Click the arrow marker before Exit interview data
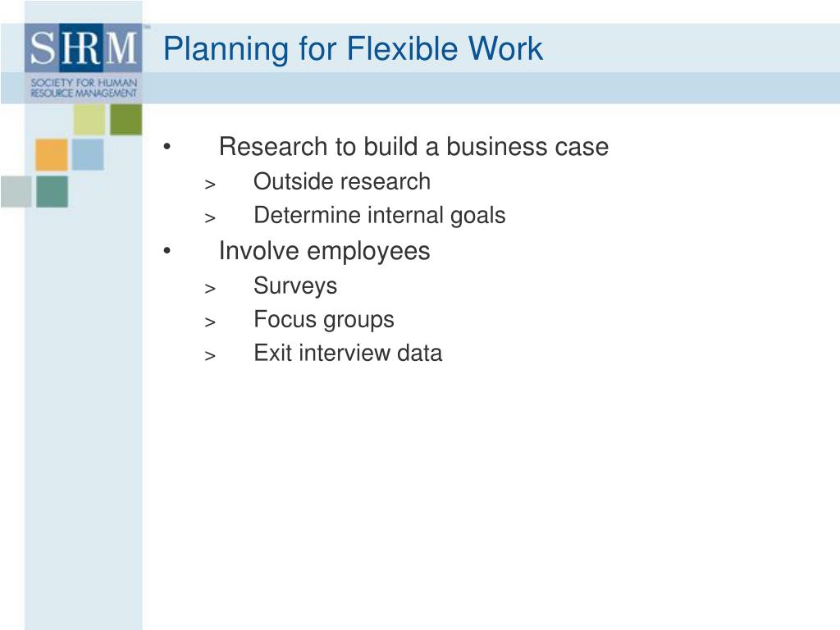840x630 pixels. click(210, 356)
